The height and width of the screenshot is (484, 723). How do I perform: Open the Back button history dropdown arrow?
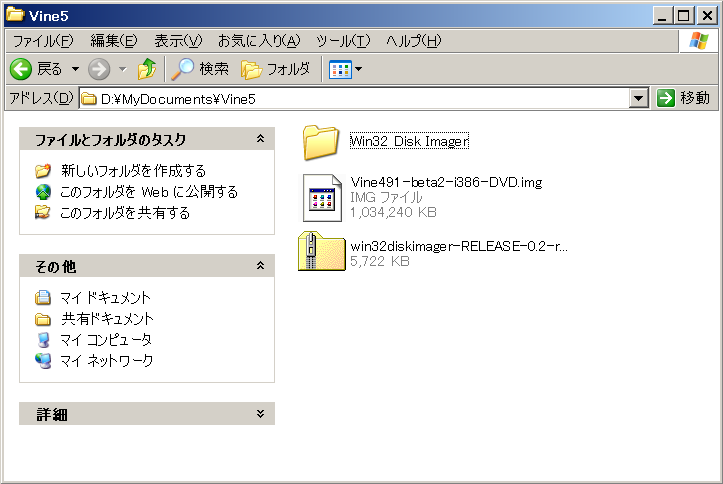(75, 69)
